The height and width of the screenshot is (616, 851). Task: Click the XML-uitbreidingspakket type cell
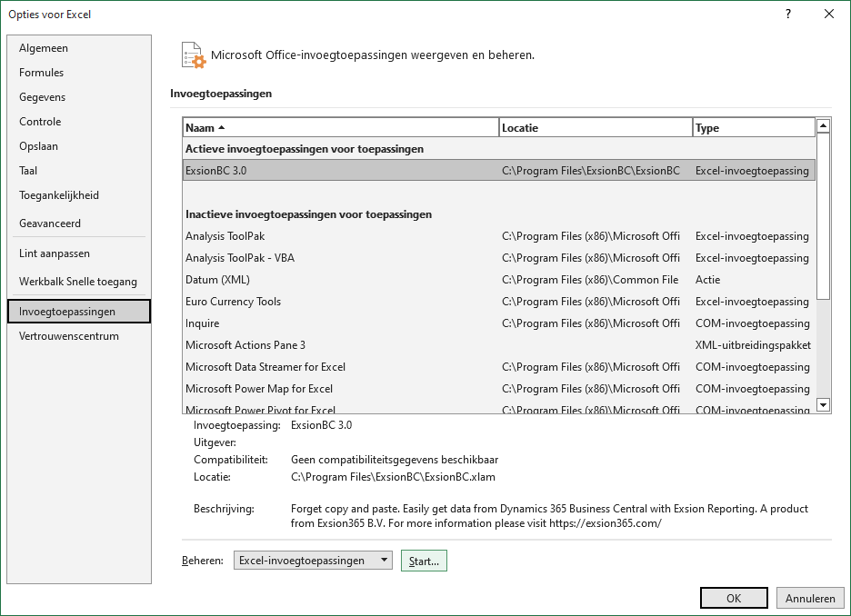pyautogui.click(x=754, y=345)
